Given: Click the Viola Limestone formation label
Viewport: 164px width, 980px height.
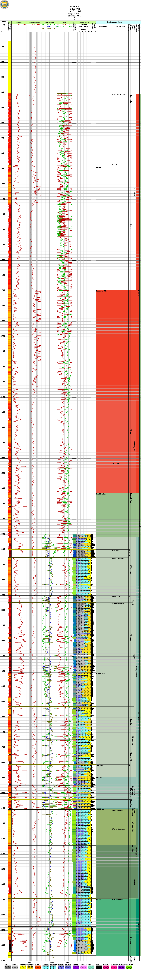Looking at the screenshot, I should click(x=117, y=900).
